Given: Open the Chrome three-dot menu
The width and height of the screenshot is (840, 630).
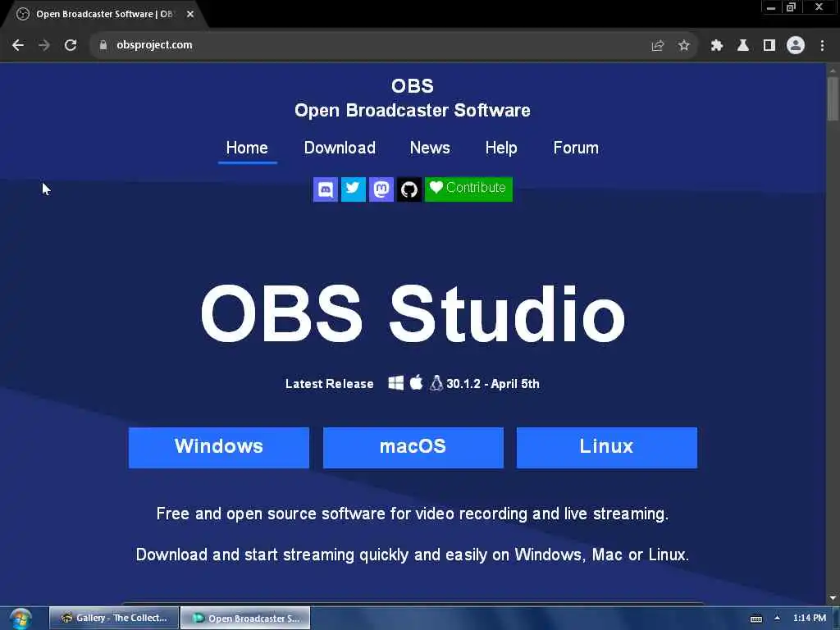Looking at the screenshot, I should pyautogui.click(x=822, y=46).
